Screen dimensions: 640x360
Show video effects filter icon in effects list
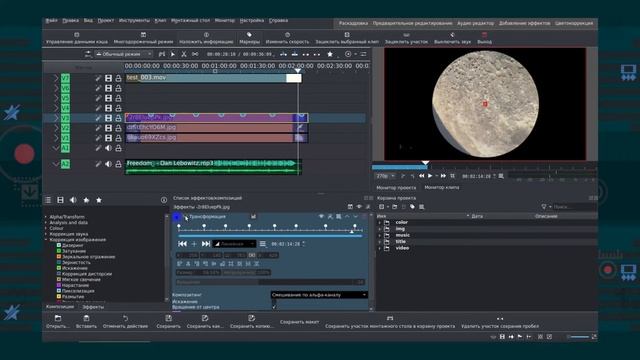pyautogui.click(x=60, y=200)
